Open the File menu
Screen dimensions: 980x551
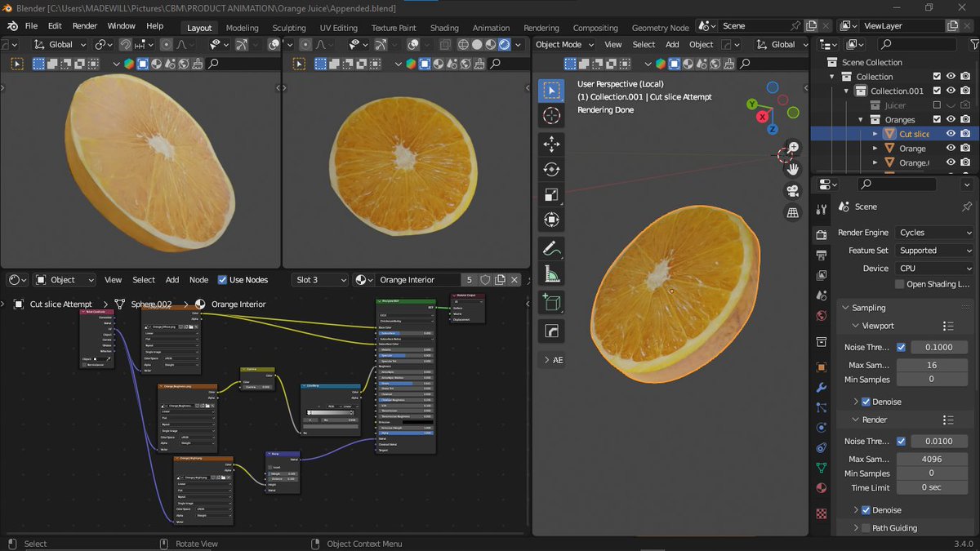(x=31, y=26)
